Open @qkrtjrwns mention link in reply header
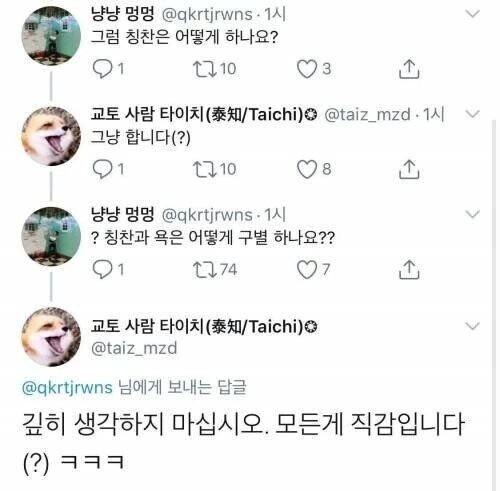Screen dimensions: 500x491 tap(67, 388)
